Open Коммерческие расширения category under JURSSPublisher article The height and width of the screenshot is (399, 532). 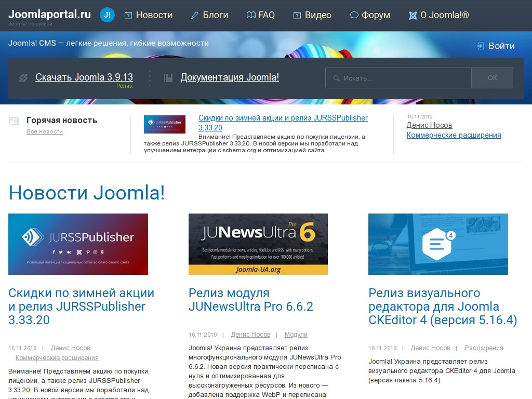(x=57, y=358)
